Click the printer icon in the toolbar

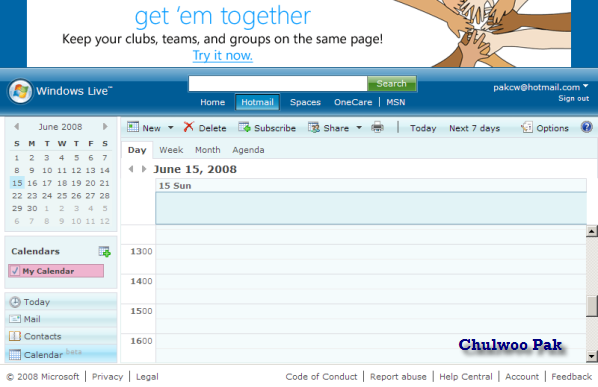click(377, 127)
